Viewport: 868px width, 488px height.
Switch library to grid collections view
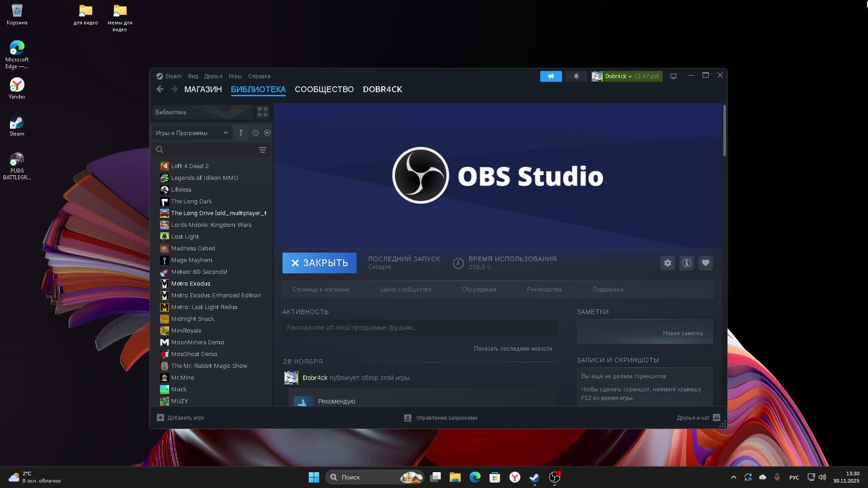pos(262,112)
